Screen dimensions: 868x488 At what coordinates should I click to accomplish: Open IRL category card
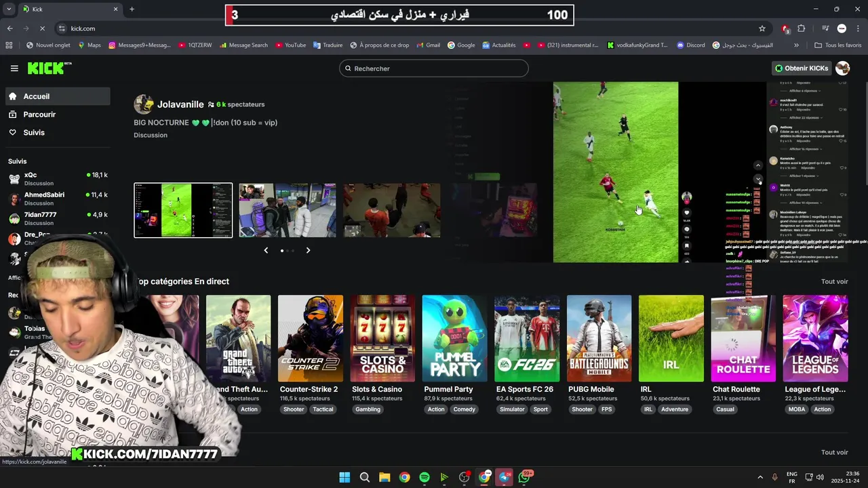[671, 338]
